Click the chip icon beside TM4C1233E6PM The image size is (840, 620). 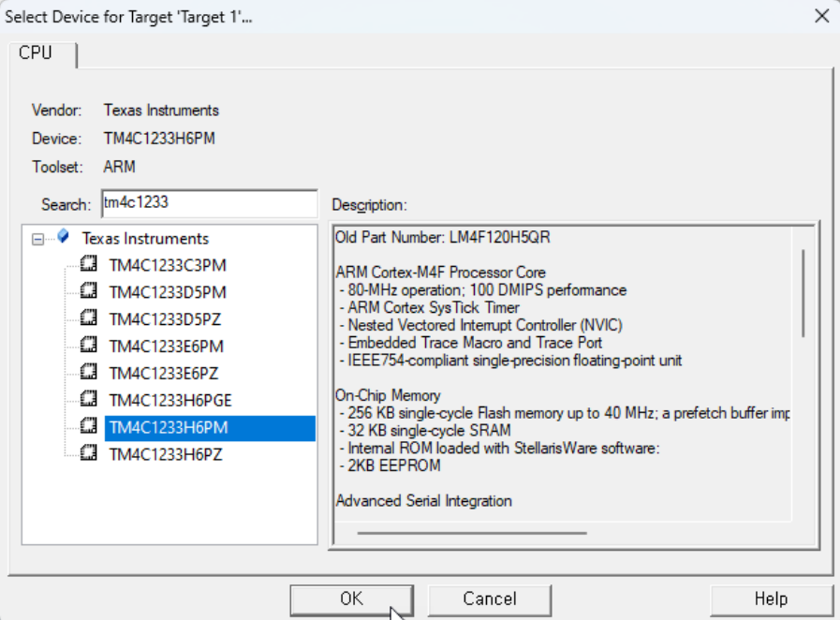pos(88,345)
